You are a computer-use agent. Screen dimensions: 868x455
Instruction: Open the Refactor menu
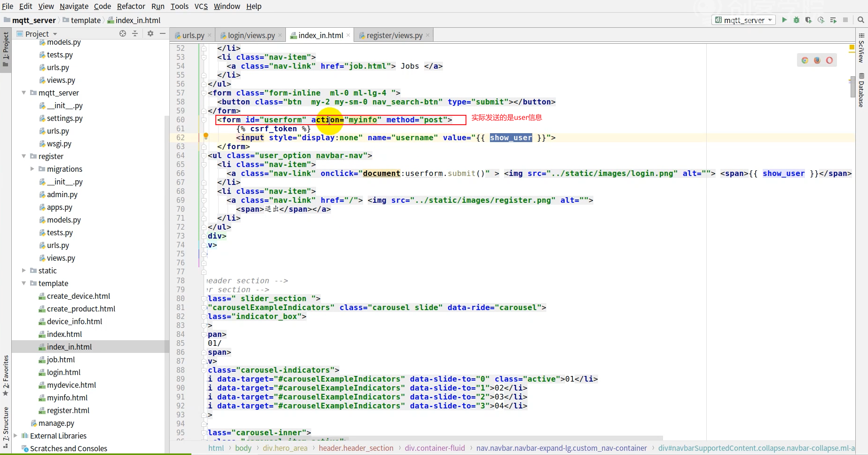coord(131,6)
